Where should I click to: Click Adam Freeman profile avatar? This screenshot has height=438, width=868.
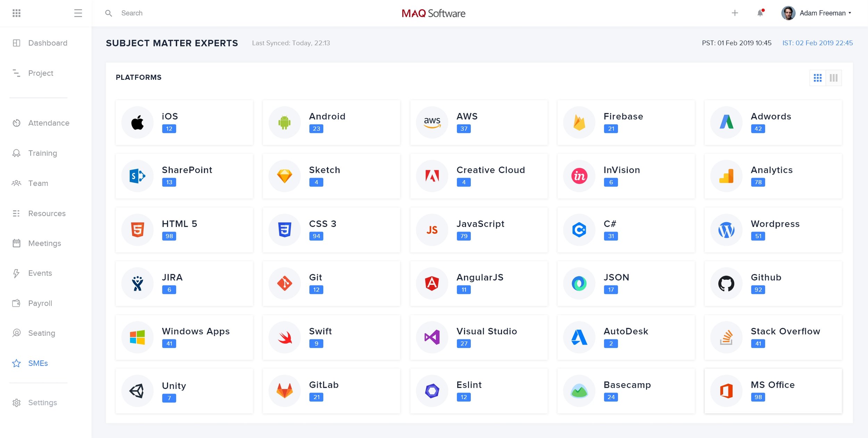pyautogui.click(x=788, y=13)
